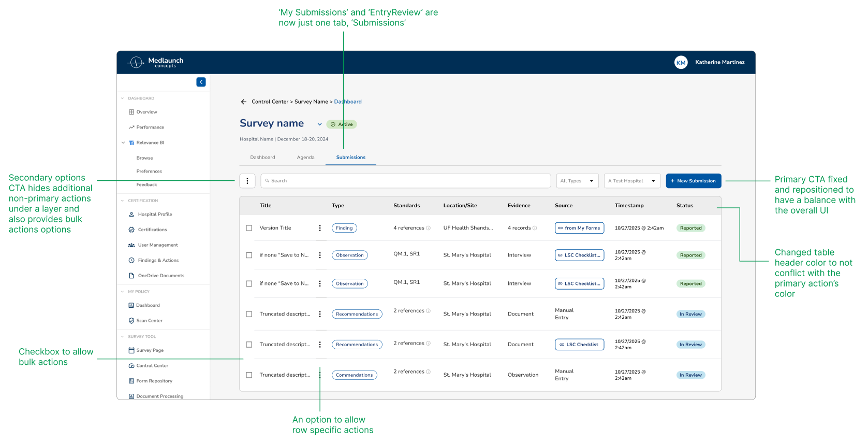Select the Version Title row checkbox
The image size is (868, 442).
(249, 228)
